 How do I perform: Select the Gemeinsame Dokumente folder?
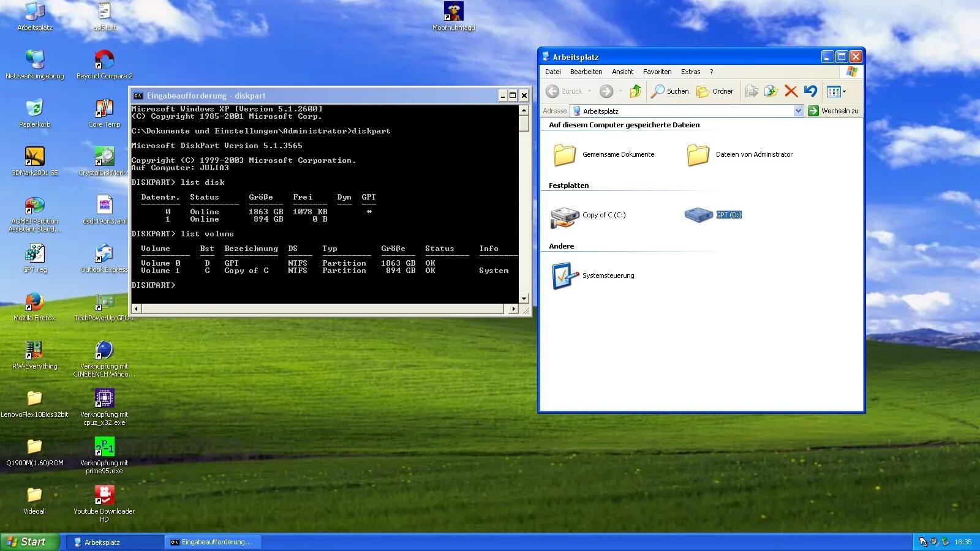[x=604, y=155]
